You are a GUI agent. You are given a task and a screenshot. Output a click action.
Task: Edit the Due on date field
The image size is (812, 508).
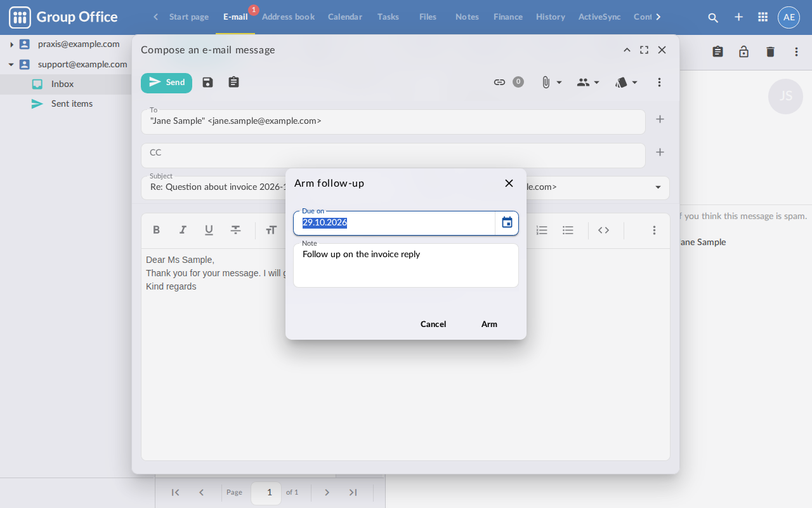[394, 223]
